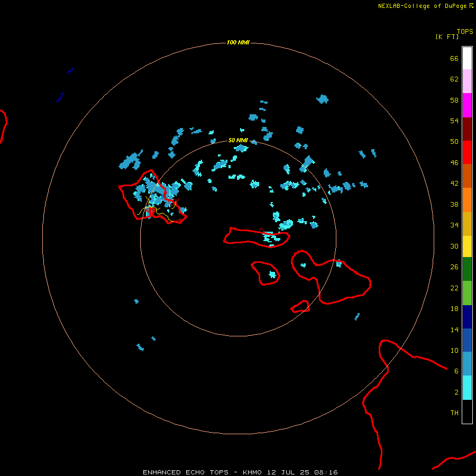Click the '50 NMI' range ring label
The image size is (476, 476).
click(x=238, y=140)
